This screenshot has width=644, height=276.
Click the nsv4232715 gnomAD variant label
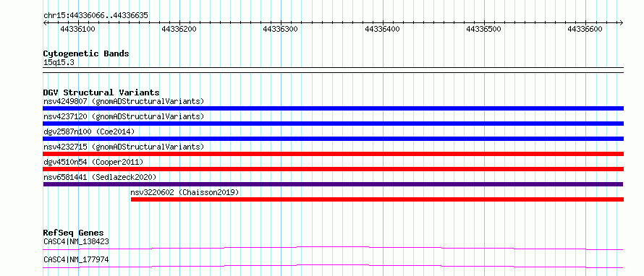pyautogui.click(x=124, y=147)
